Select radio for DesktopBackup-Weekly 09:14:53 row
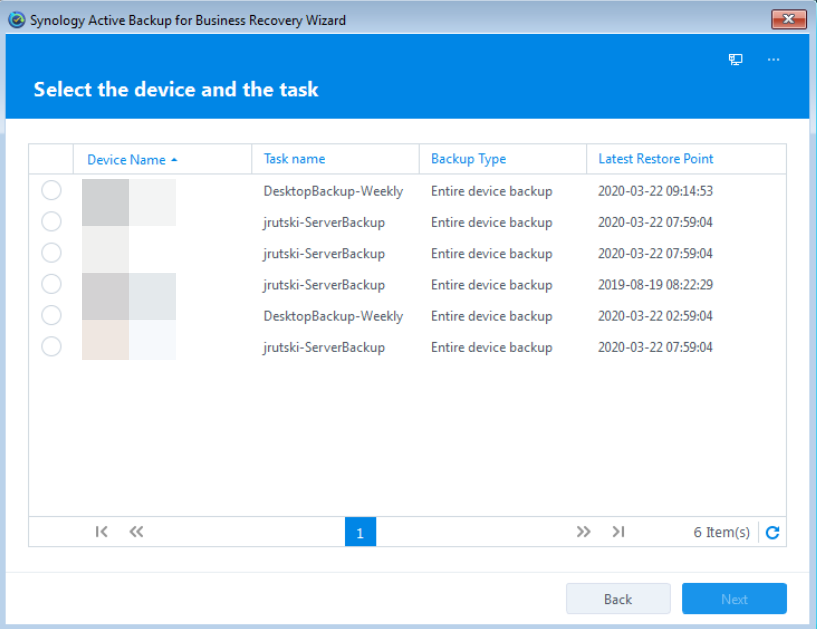Screen dimensions: 817x629 51,190
